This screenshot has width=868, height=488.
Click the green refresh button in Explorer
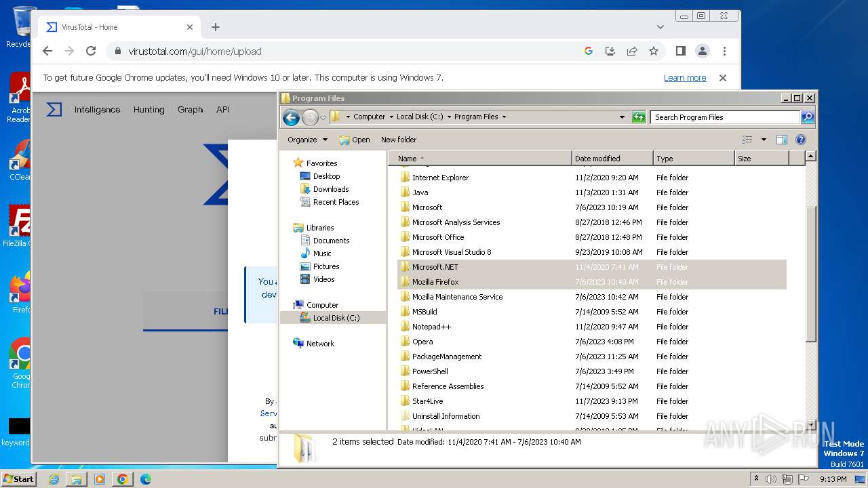[639, 117]
